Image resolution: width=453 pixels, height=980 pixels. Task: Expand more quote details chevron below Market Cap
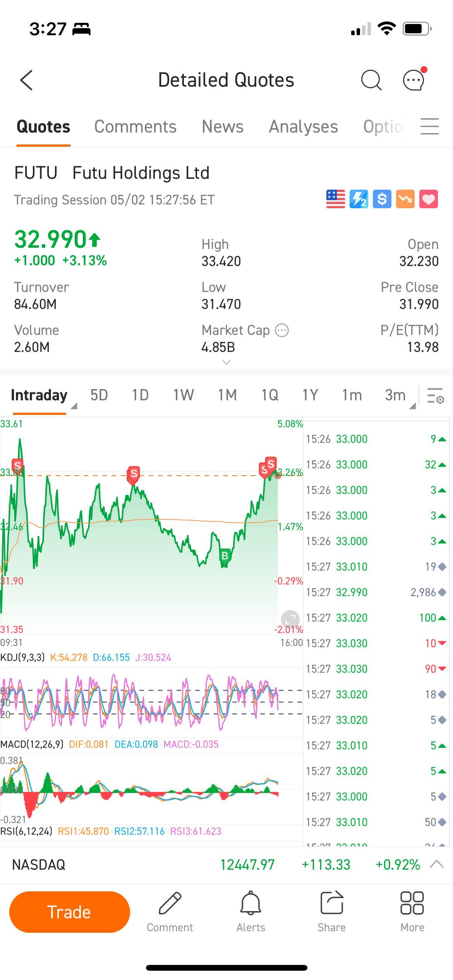point(226,363)
